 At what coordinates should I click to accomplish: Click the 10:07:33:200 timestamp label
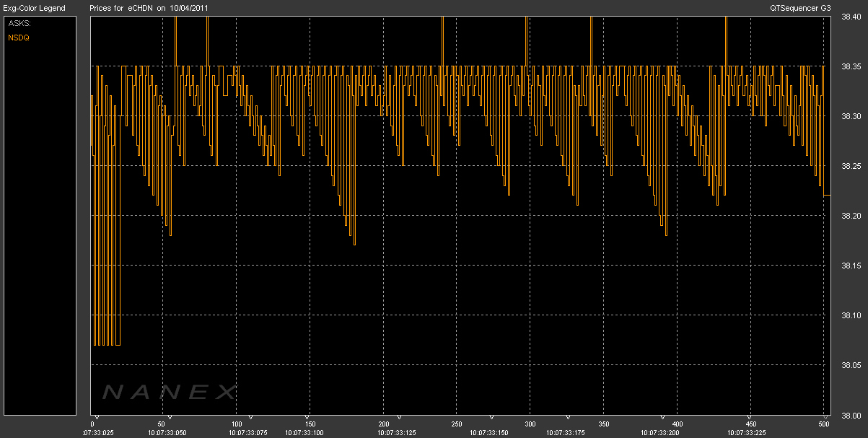[x=662, y=433]
